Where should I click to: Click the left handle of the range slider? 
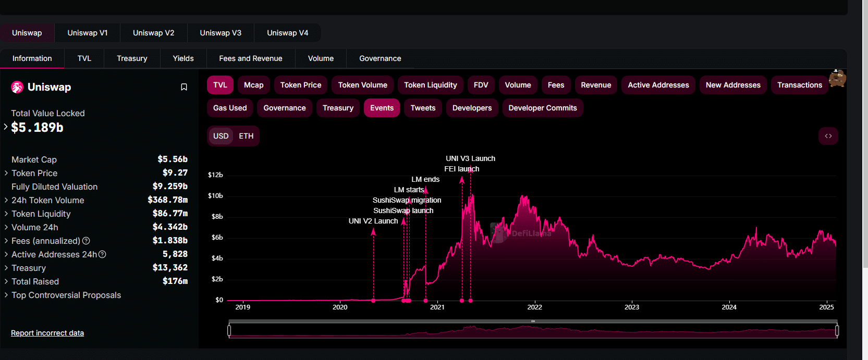(x=229, y=330)
